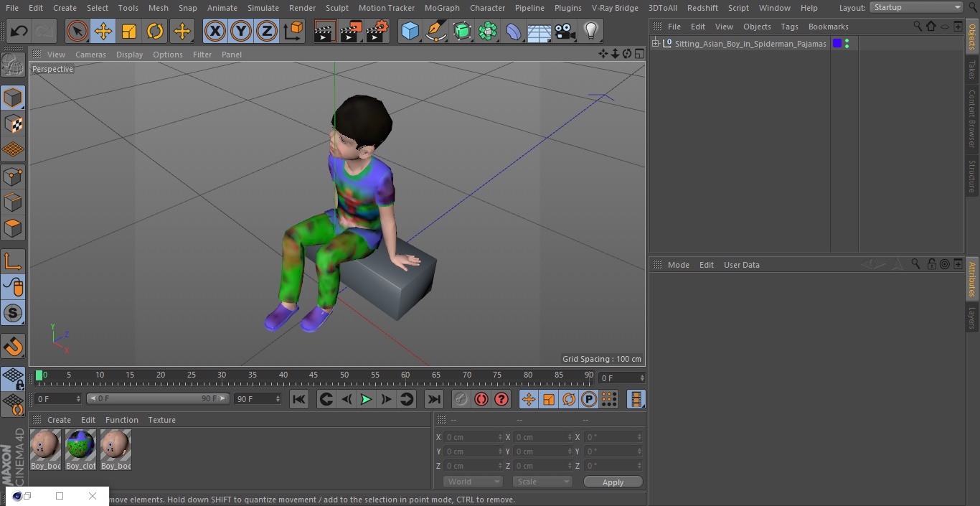This screenshot has width=980, height=506.
Task: Open the MoGraph menu
Action: pos(442,8)
